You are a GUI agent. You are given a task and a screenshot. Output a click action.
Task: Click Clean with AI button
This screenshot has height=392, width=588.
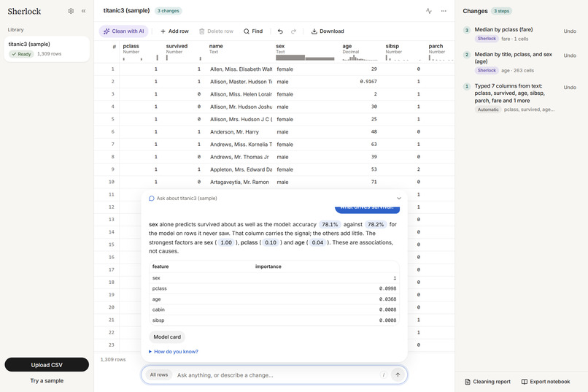pos(124,31)
